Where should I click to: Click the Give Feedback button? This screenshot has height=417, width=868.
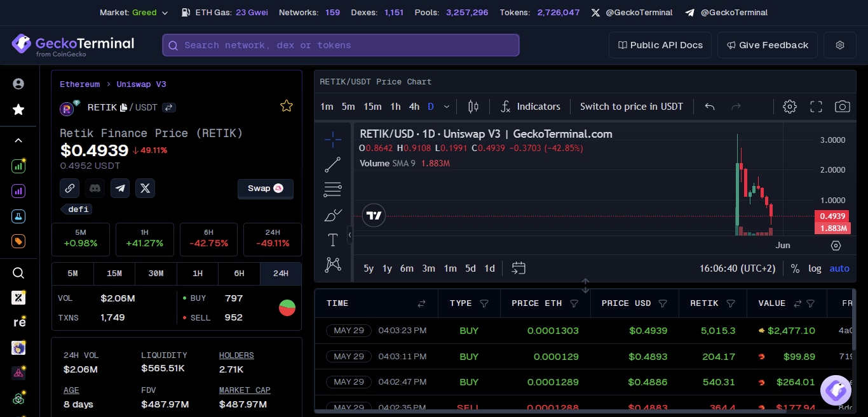768,45
